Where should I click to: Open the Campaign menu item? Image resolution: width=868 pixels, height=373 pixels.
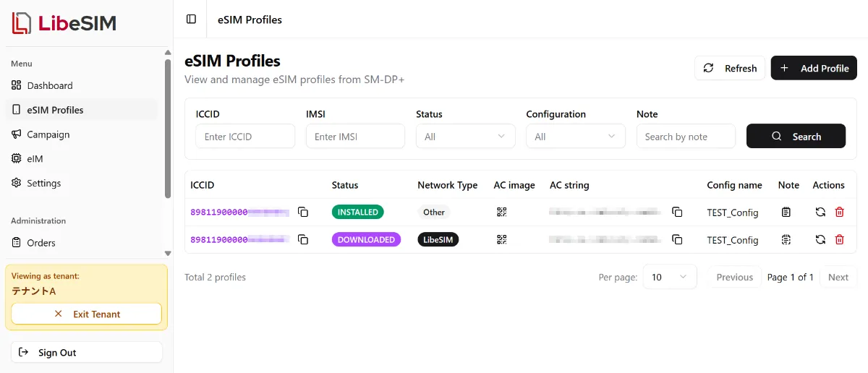[x=48, y=134]
